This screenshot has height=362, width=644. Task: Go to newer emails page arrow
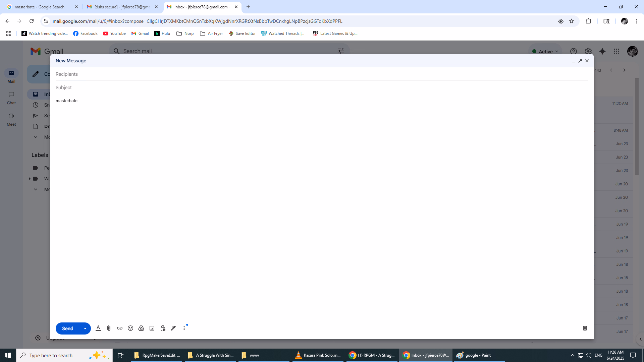611,70
